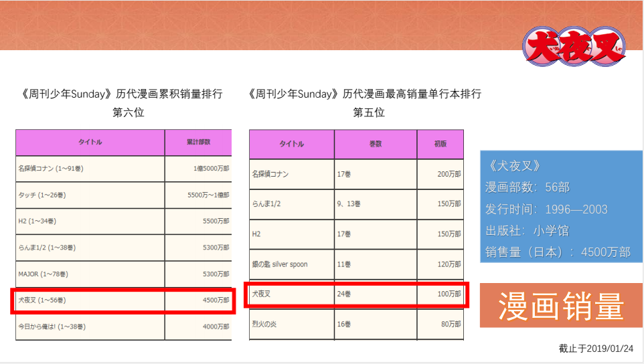Select the cell 24巻 in 犬夜叉 row
The width and height of the screenshot is (644, 364).
pyautogui.click(x=376, y=294)
